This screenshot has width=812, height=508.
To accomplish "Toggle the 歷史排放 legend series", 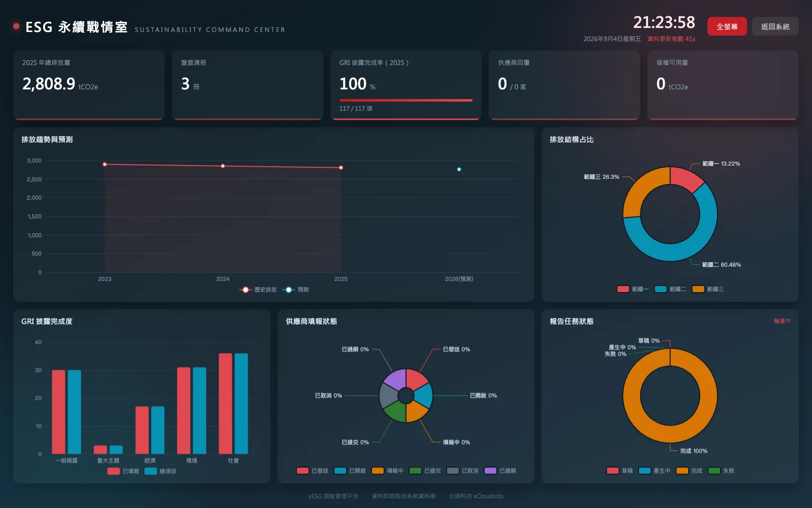I will [x=258, y=290].
